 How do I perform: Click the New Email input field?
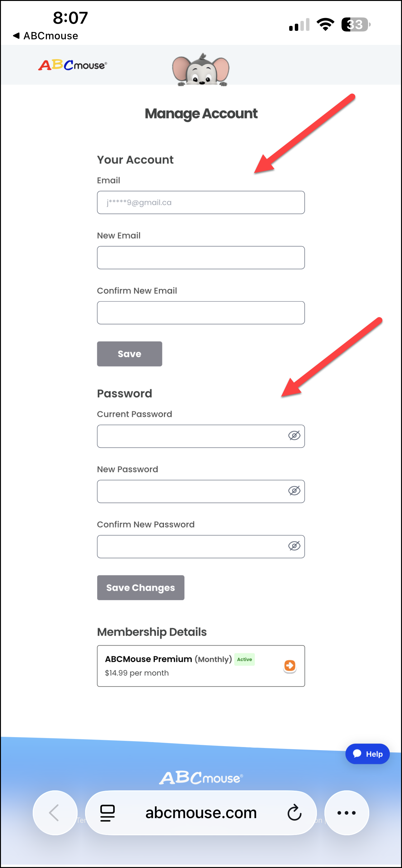(x=201, y=258)
